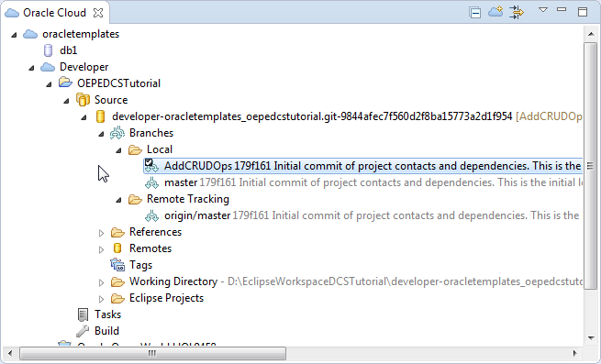
Task: Collapse the Local branches folder
Action: point(118,150)
